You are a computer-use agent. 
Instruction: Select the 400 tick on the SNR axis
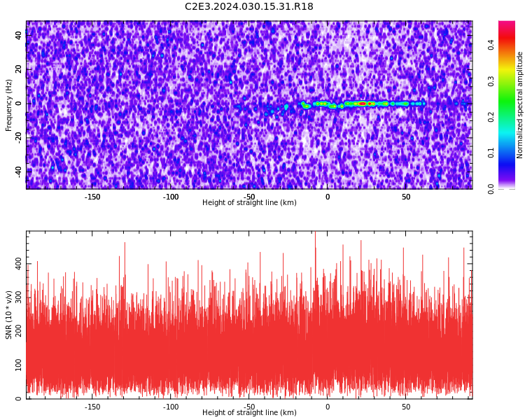[18, 264]
